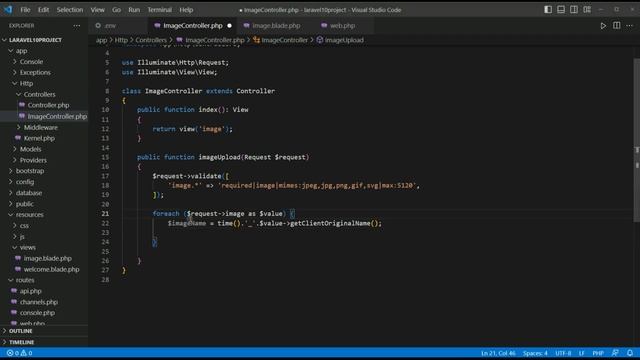The image size is (640, 360).
Task: Expand the TIMELINE section
Action: tap(22, 342)
